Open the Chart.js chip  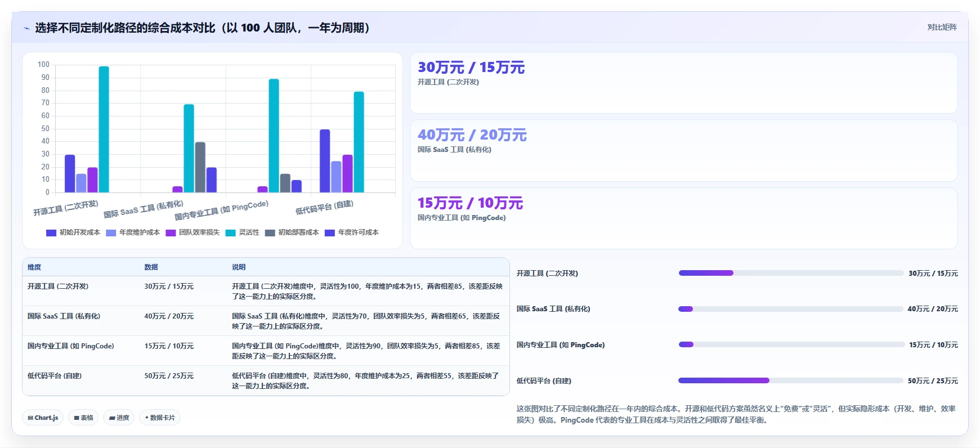[x=43, y=418]
